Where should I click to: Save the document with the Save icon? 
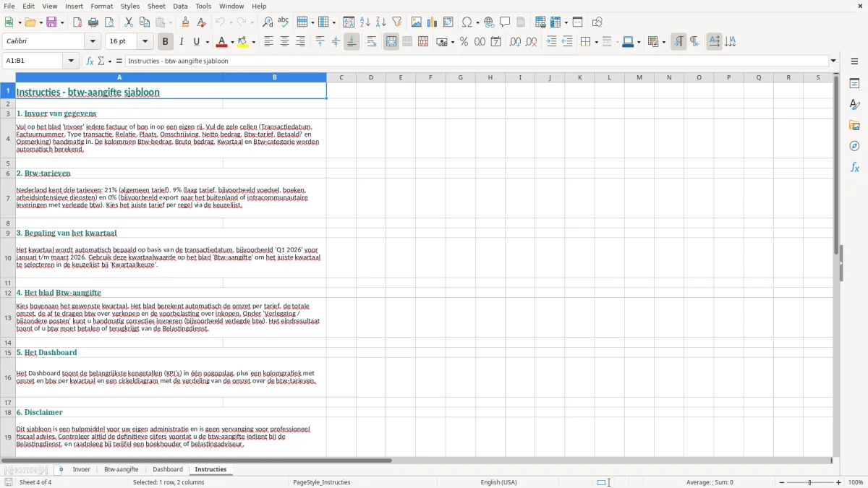pos(51,22)
